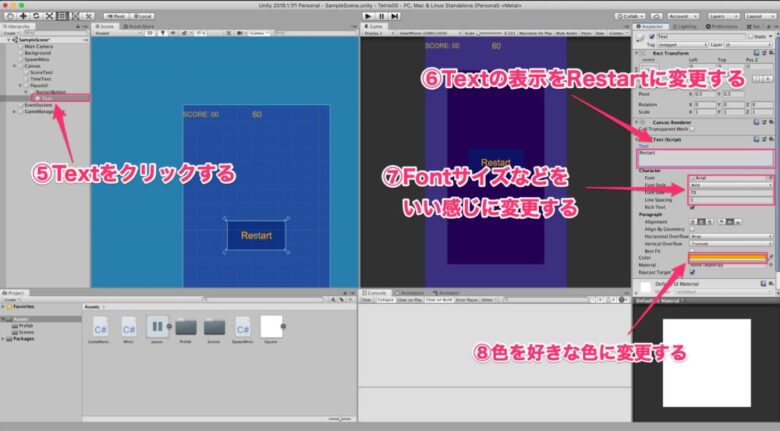Screen dimensions: 780x431
Task: Switch to the Asset Store tab
Action: (x=139, y=26)
